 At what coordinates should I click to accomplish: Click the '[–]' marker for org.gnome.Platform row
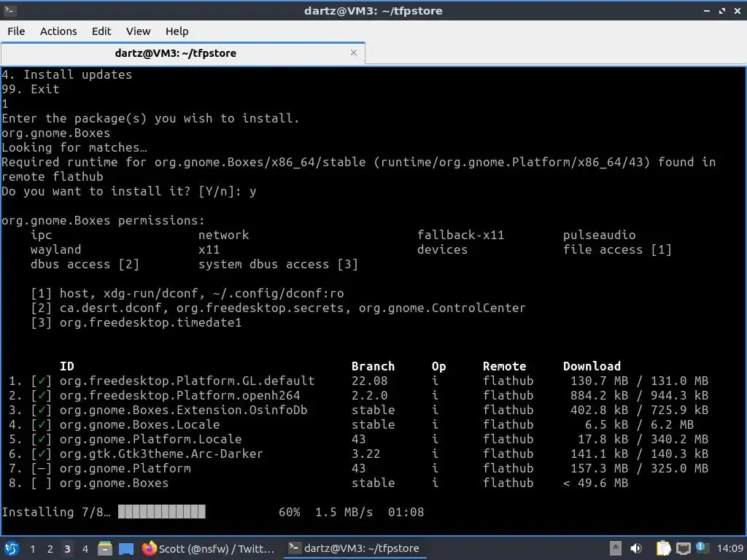[x=42, y=469]
